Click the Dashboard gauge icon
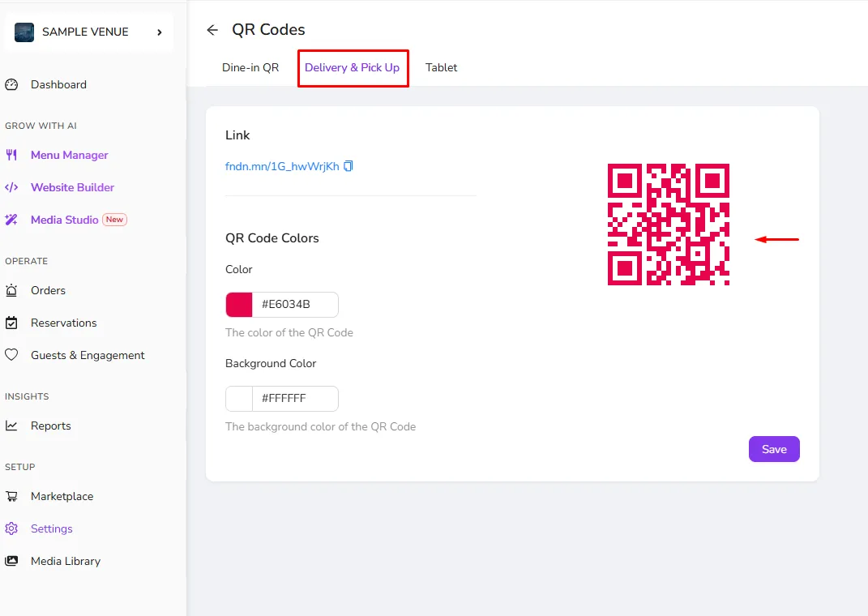This screenshot has width=868, height=616. coord(11,84)
